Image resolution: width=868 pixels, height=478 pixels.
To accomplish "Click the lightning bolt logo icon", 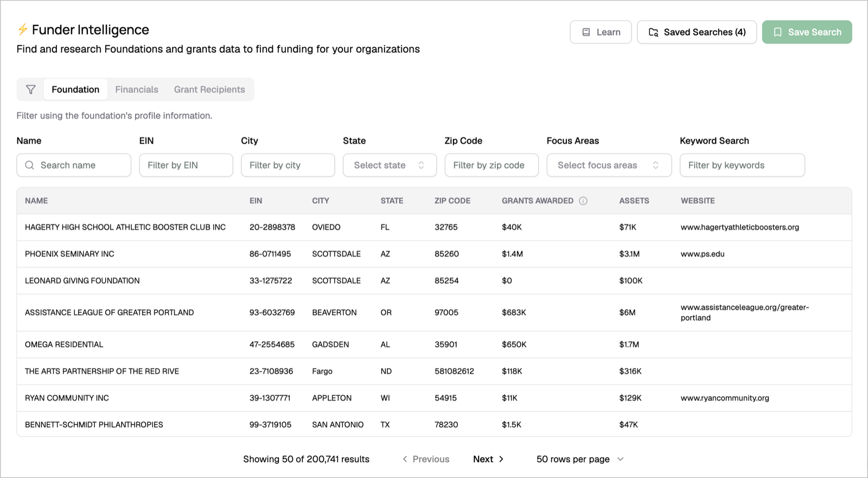I will (23, 29).
